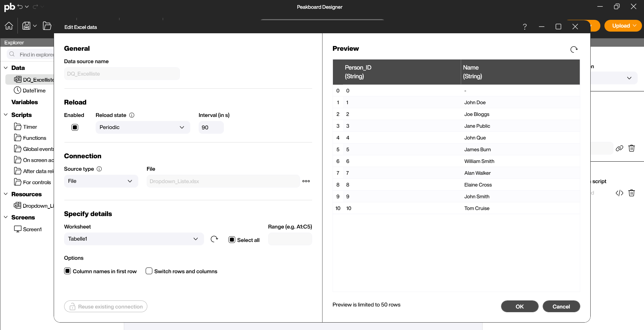The image size is (644, 330).
Task: Refresh the Preview table
Action: point(574,50)
